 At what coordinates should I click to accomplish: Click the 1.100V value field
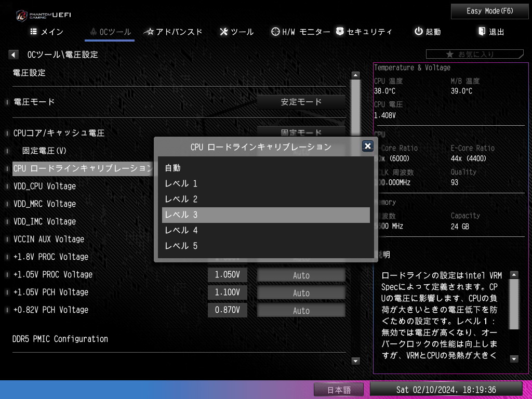point(228,292)
